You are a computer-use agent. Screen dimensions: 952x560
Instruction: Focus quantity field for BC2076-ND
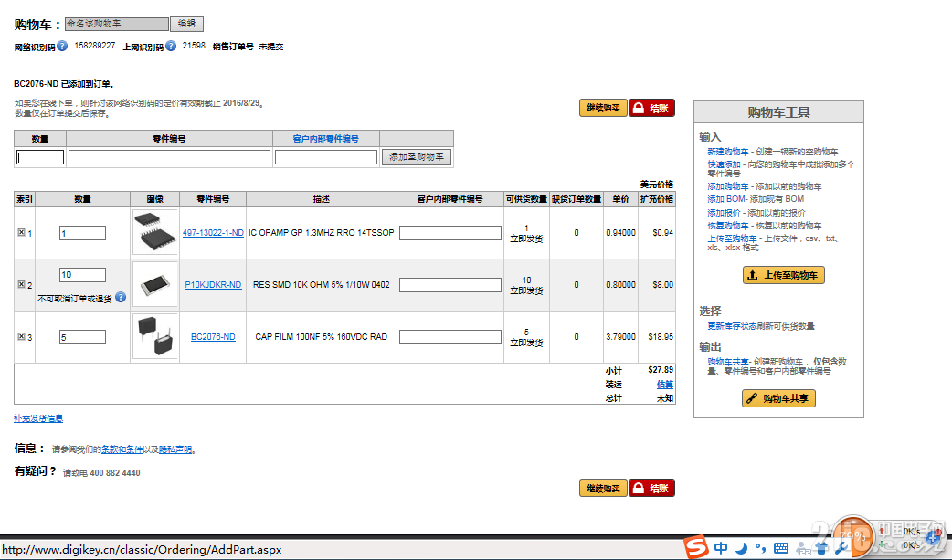coord(82,337)
